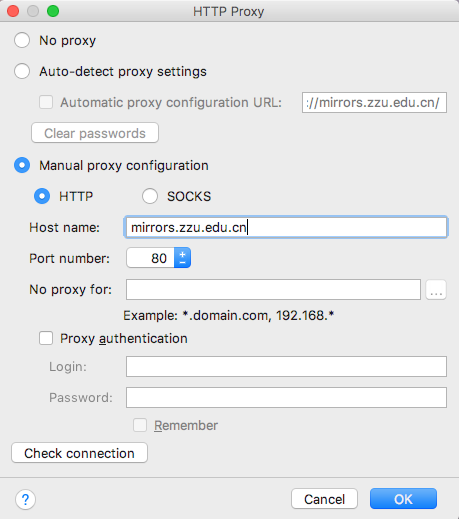Enable the Proxy authentication checkbox
459x519 pixels.
coord(46,338)
